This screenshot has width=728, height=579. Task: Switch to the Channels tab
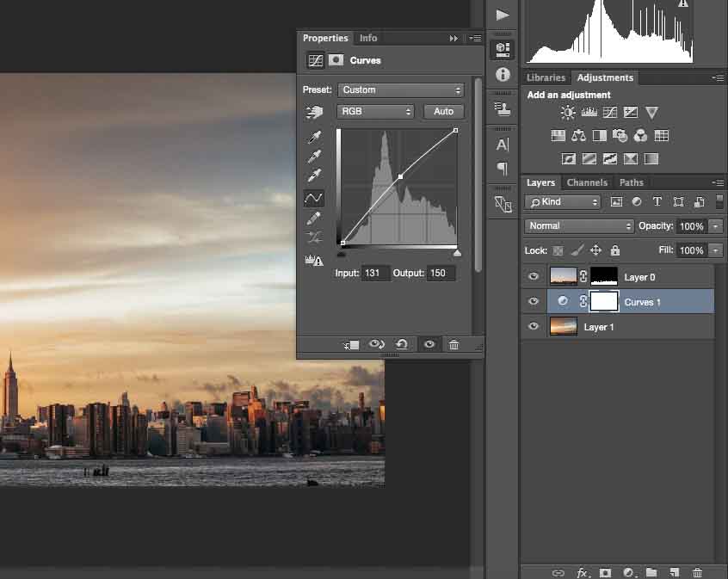(x=587, y=182)
